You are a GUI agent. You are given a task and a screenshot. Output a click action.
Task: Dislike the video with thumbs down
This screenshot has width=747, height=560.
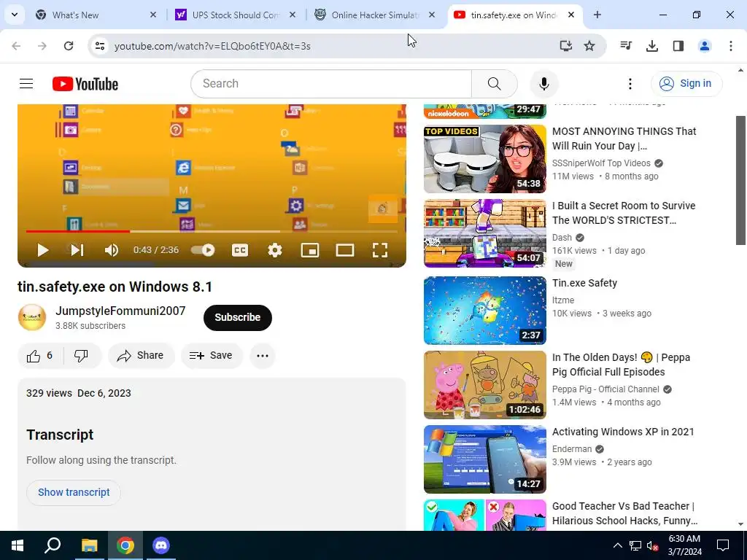tap(82, 356)
